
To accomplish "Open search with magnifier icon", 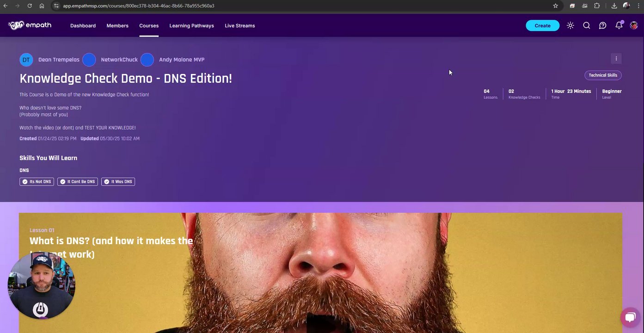I will [586, 25].
